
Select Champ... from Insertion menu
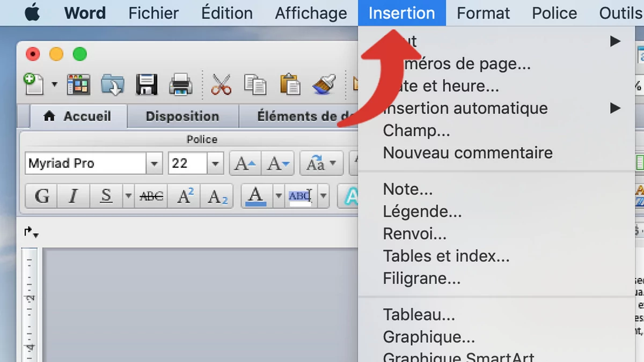(x=496, y=130)
